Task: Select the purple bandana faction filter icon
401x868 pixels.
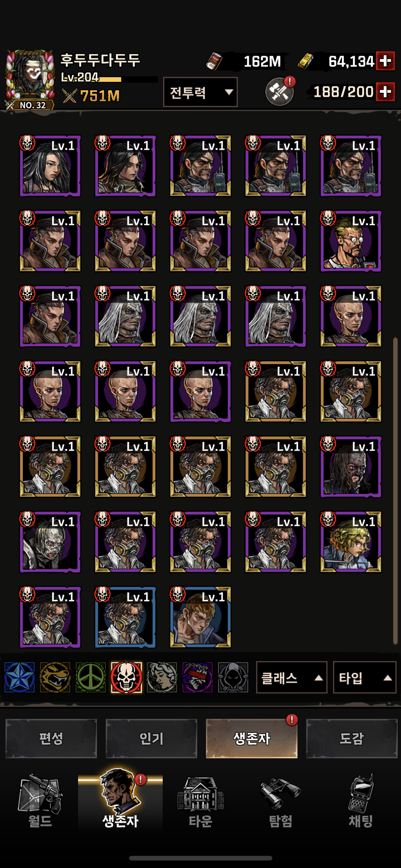Action: pos(198,677)
